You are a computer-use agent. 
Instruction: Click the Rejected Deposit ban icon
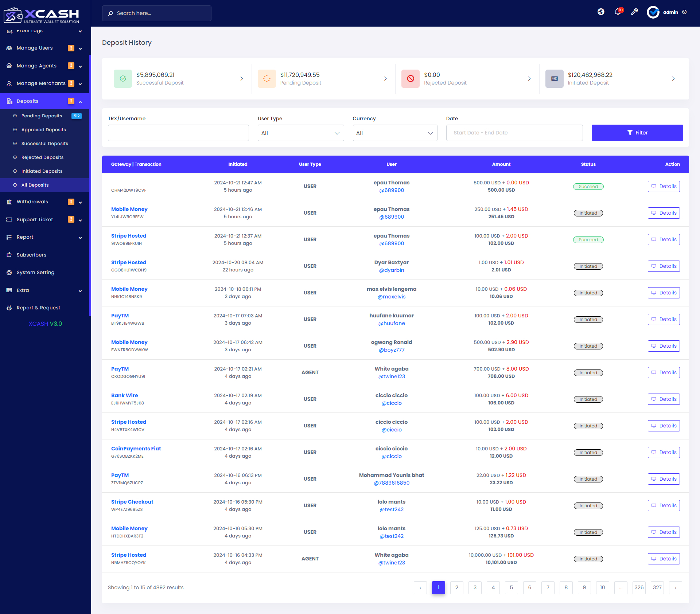coord(411,79)
